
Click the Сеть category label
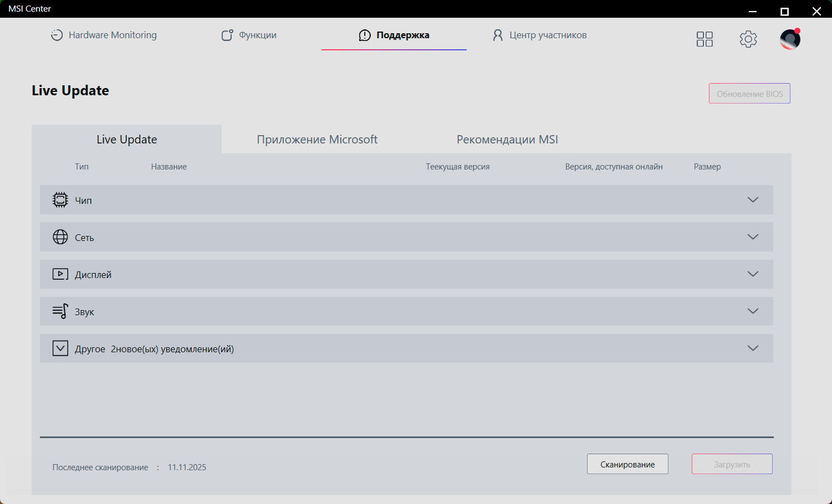84,238
